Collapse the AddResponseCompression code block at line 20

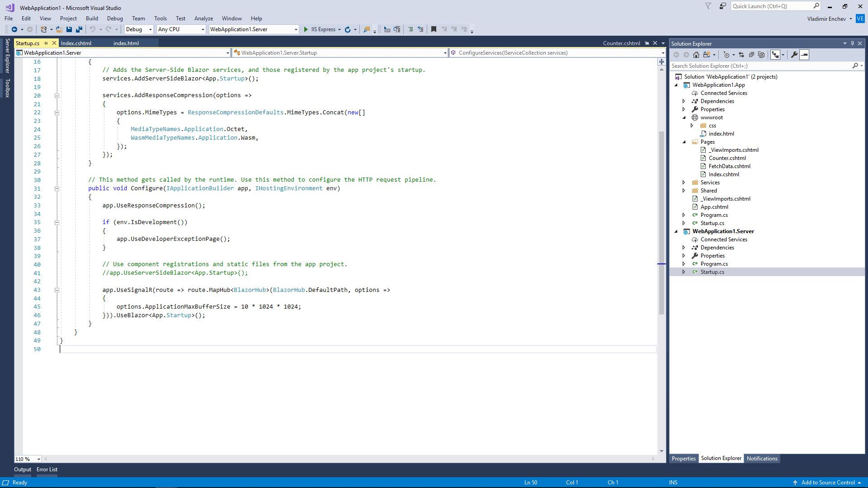pyautogui.click(x=57, y=96)
